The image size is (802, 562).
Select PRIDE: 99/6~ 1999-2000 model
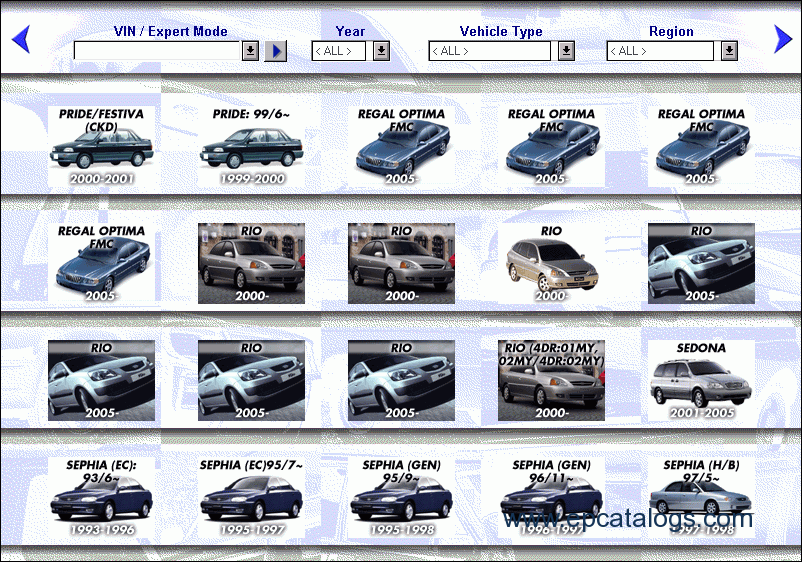click(x=251, y=146)
